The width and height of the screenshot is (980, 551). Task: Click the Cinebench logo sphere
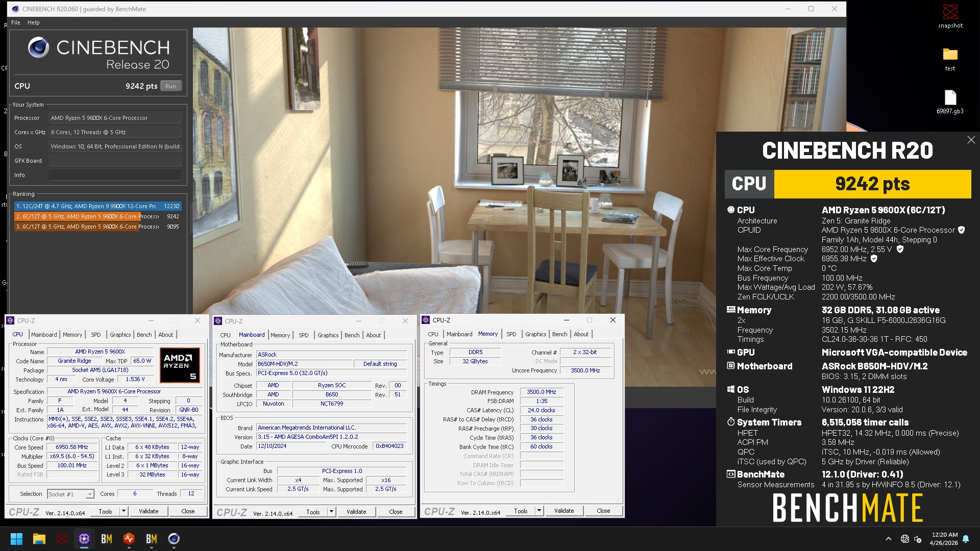click(38, 47)
